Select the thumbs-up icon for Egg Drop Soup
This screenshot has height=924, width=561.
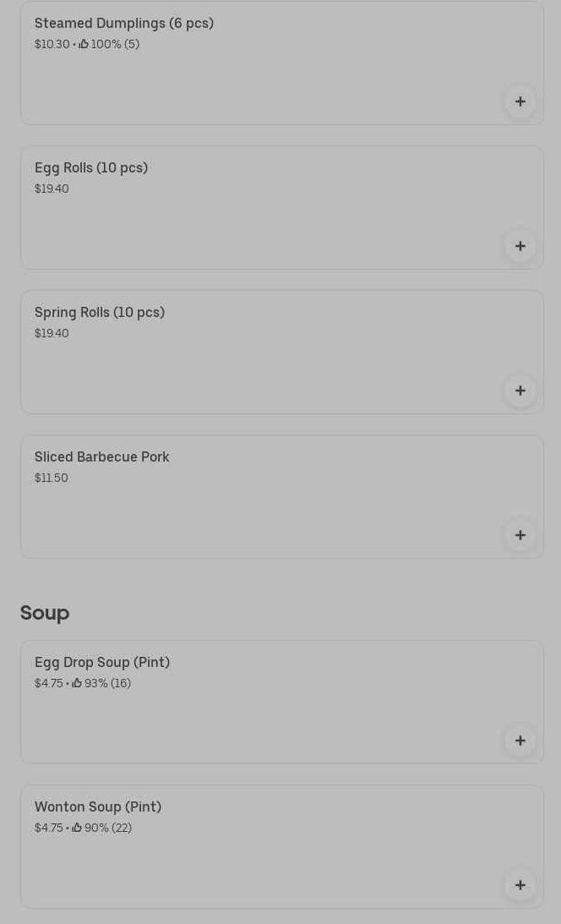point(77,683)
